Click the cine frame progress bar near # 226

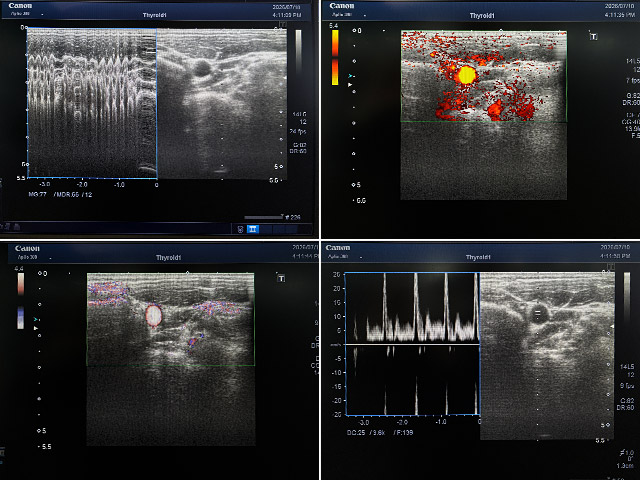click(x=263, y=217)
